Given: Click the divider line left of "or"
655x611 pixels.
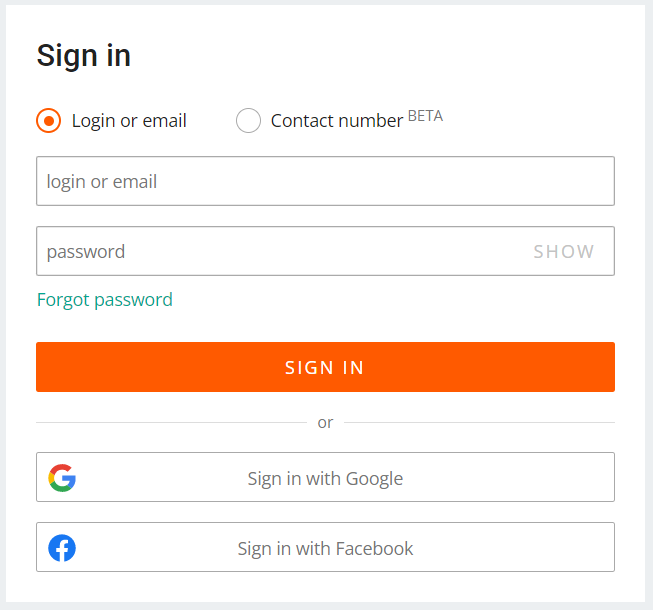Looking at the screenshot, I should (x=170, y=423).
